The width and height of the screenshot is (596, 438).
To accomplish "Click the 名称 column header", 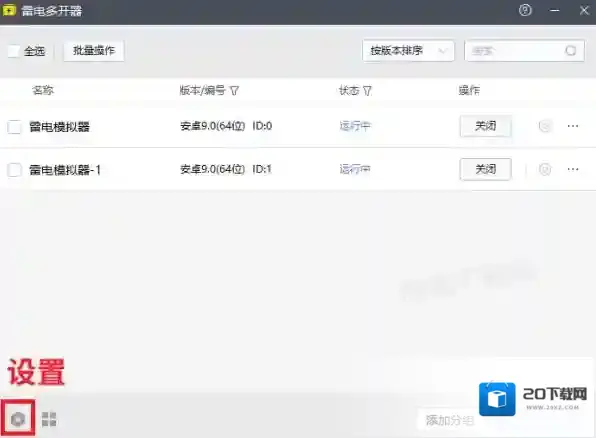I will click(43, 90).
